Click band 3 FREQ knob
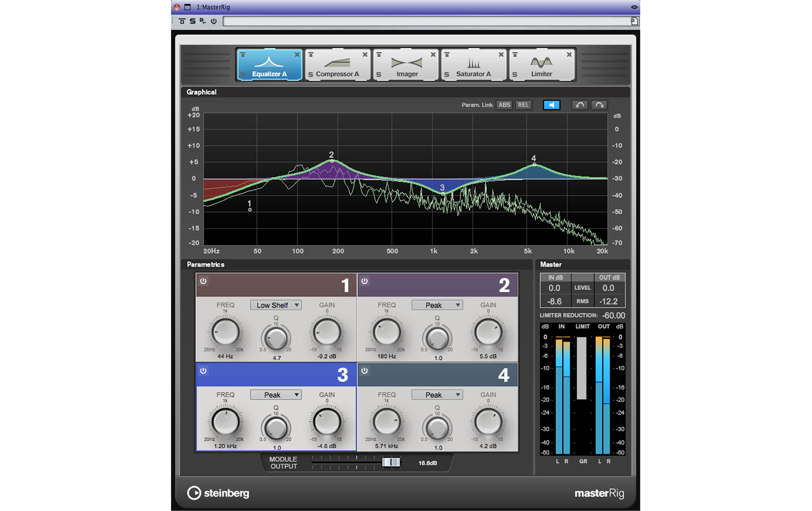Screen dimensions: 812x511 225,422
